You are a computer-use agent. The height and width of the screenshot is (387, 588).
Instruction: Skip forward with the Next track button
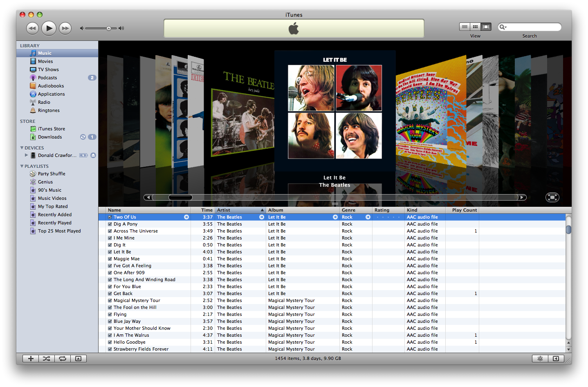click(65, 28)
